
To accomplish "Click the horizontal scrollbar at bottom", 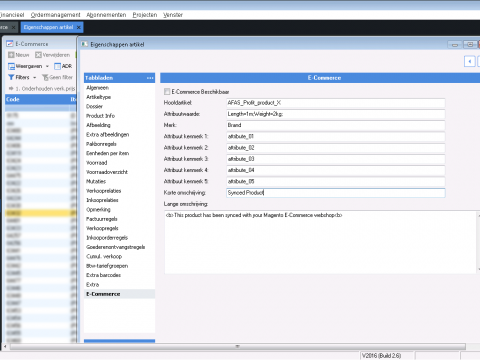I will pos(237,347).
